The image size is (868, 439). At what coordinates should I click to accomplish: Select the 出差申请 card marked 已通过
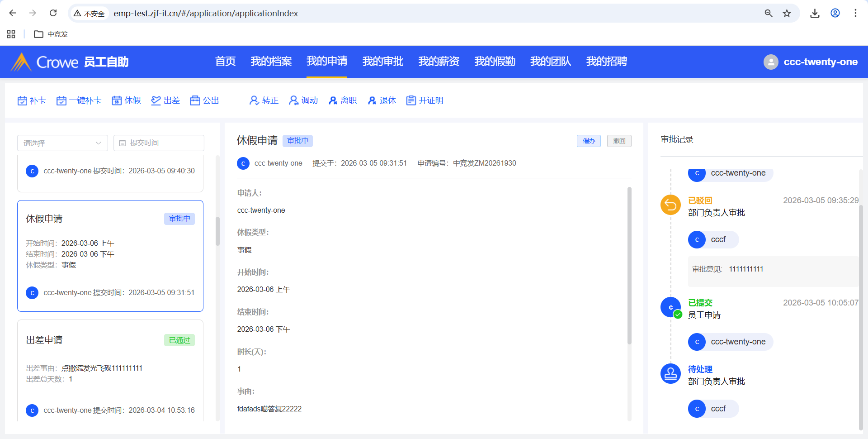tap(110, 371)
